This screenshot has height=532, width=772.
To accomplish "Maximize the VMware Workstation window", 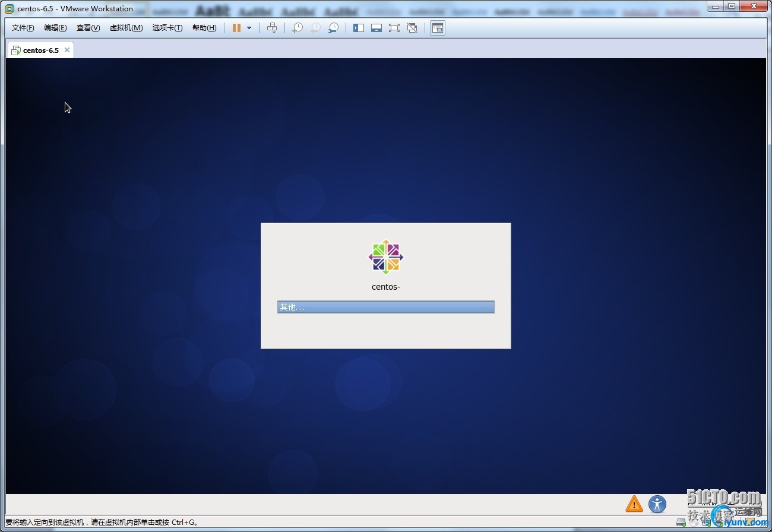I will (x=732, y=6).
